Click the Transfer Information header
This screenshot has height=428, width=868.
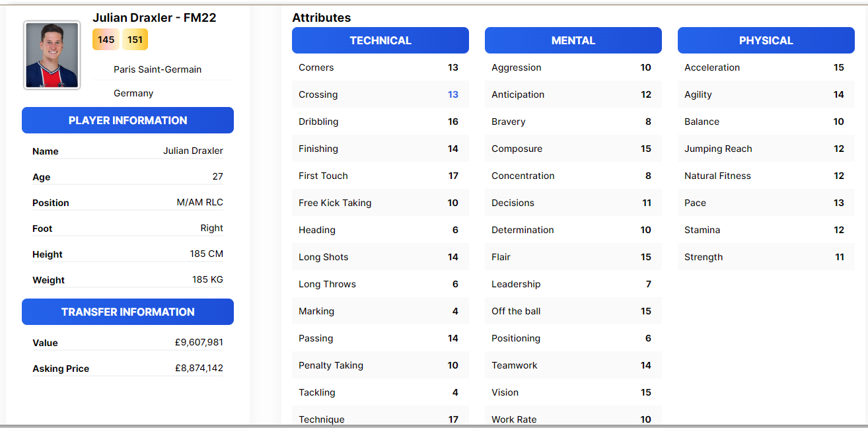pyautogui.click(x=127, y=312)
